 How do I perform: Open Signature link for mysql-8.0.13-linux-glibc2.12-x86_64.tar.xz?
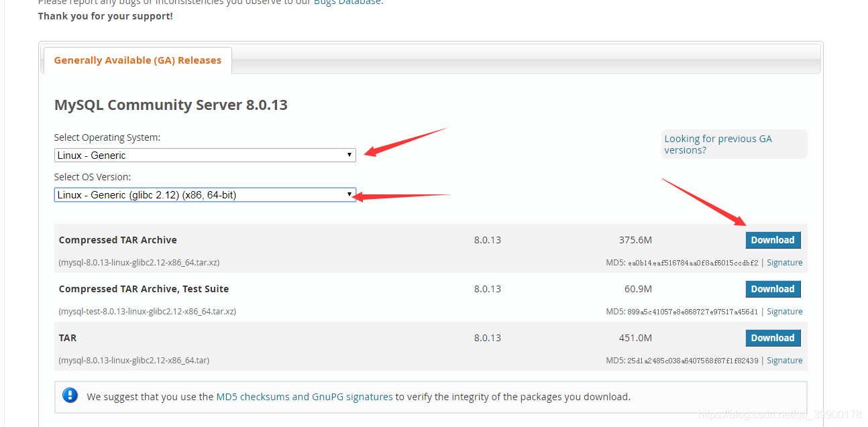(785, 263)
